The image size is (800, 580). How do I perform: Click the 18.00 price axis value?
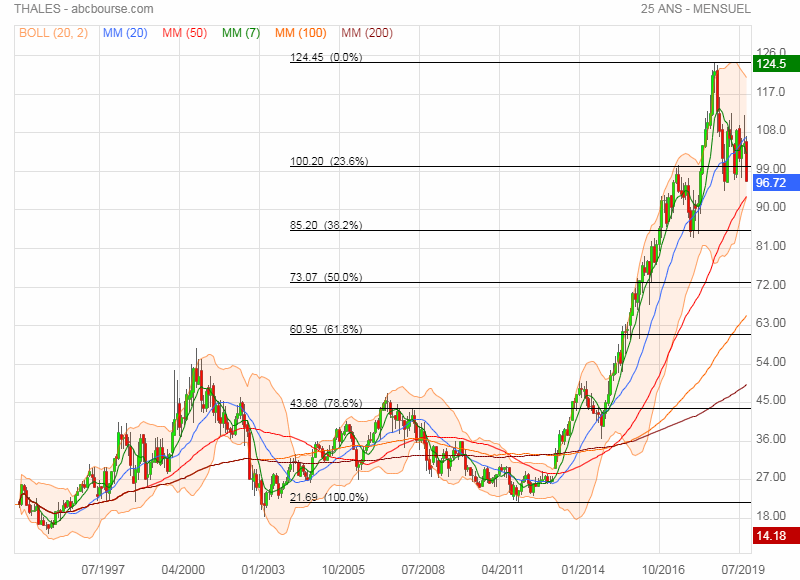point(770,516)
